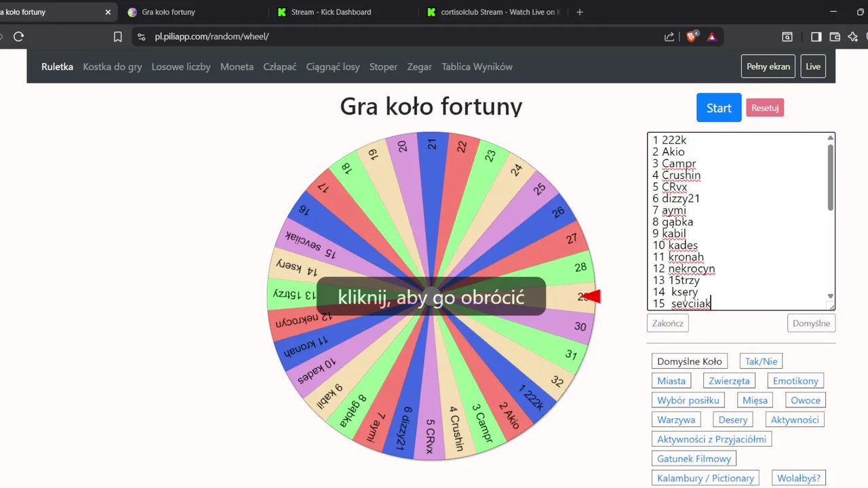Click the Pełny ekran button
Image resolution: width=868 pixels, height=488 pixels.
[768, 66]
